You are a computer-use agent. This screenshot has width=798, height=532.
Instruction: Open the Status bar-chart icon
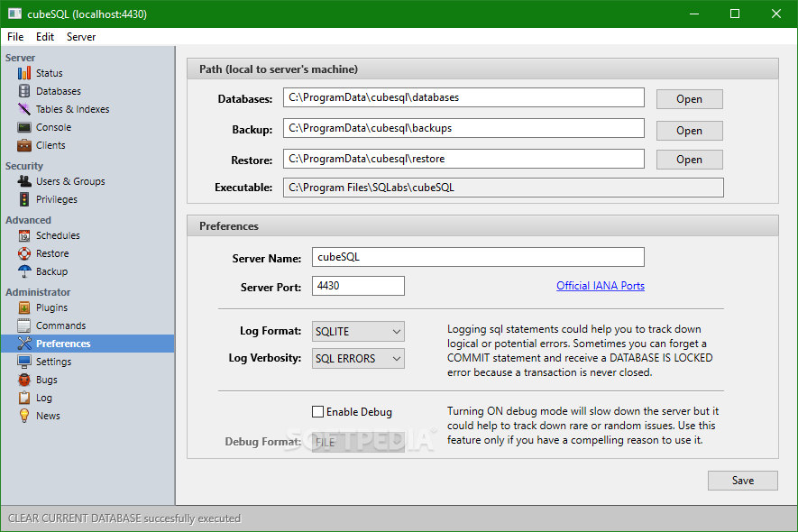coord(24,73)
